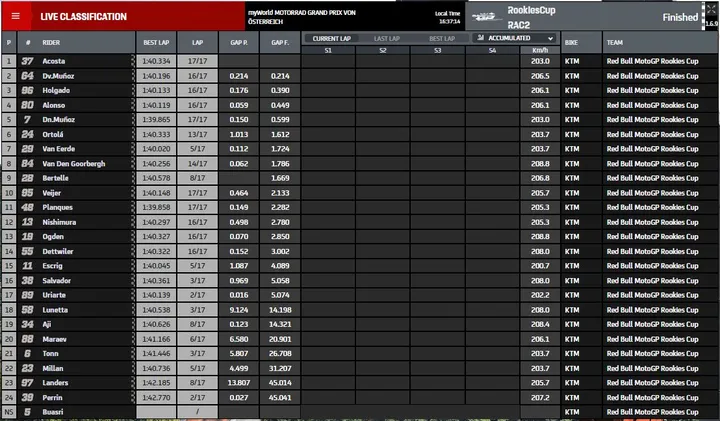Select rider Acosta
The height and width of the screenshot is (421, 720).
click(54, 61)
